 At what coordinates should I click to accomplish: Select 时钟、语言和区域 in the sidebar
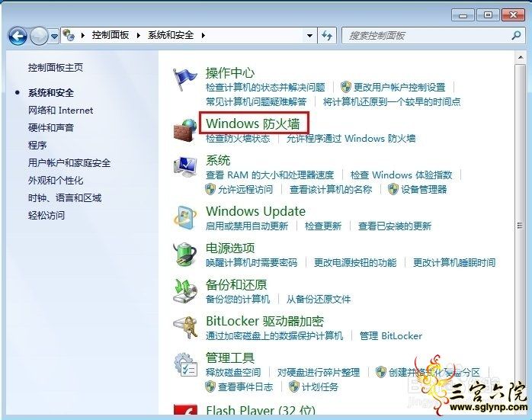(65, 197)
